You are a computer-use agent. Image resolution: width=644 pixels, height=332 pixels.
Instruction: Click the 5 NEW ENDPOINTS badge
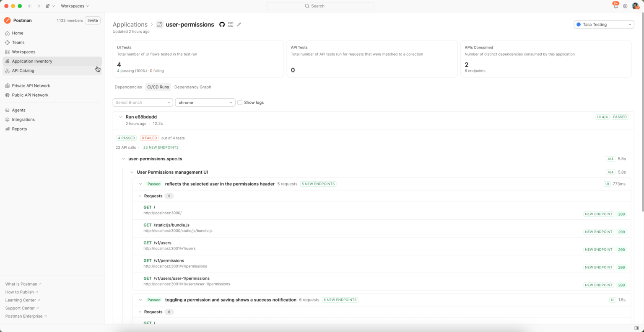[318, 184]
